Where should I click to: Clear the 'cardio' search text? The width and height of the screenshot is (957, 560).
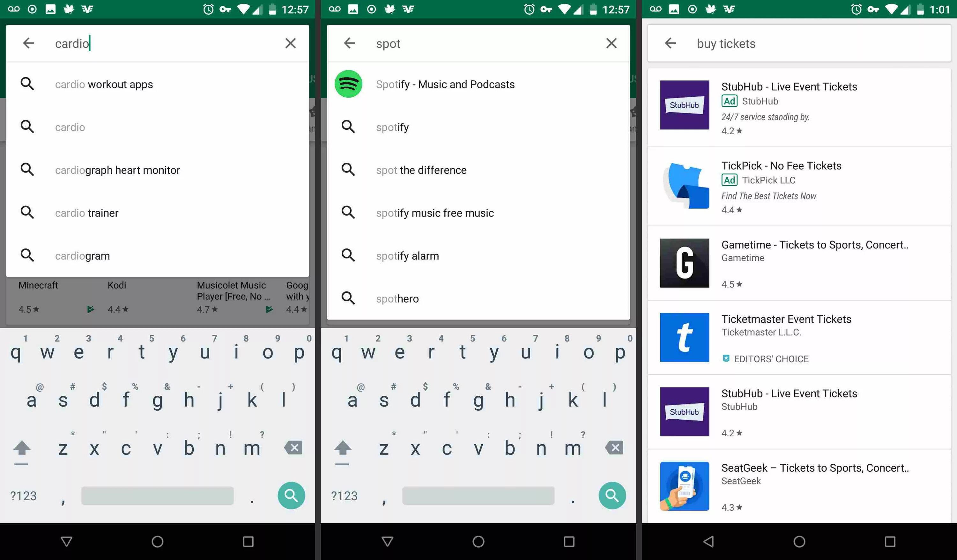point(290,43)
